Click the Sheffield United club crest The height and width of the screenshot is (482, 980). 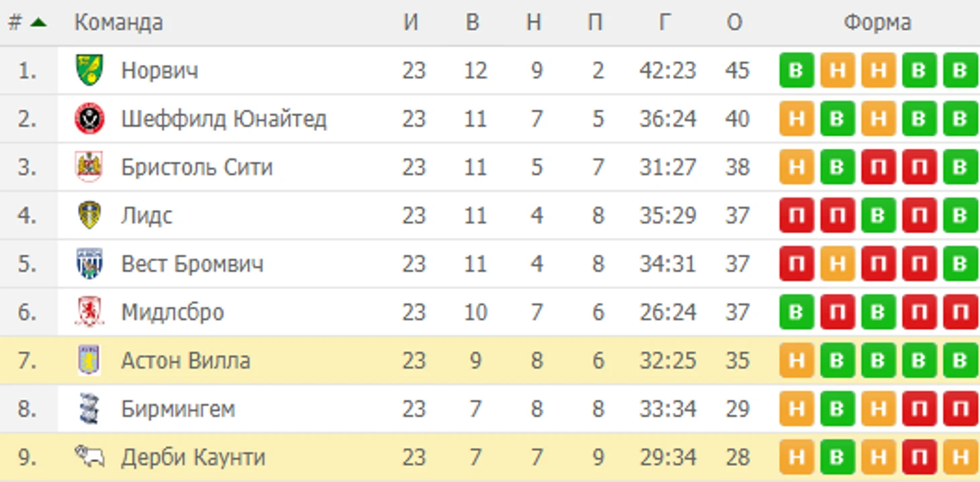pos(89,119)
